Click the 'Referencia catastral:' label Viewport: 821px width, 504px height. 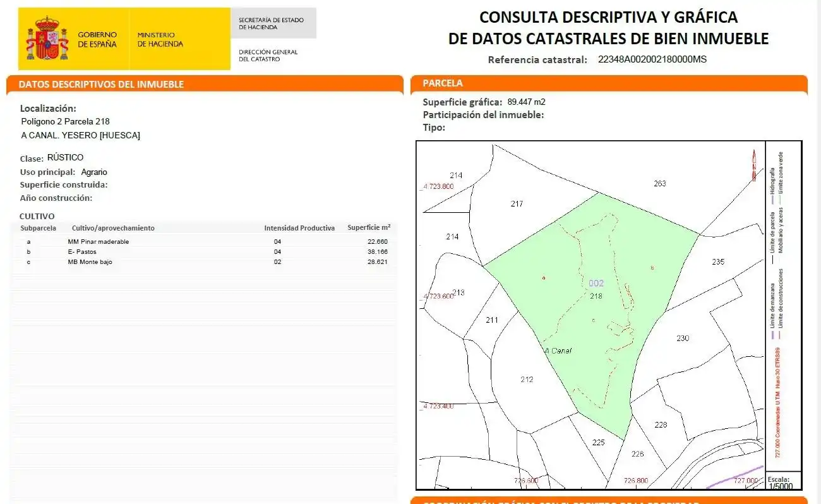tap(537, 60)
